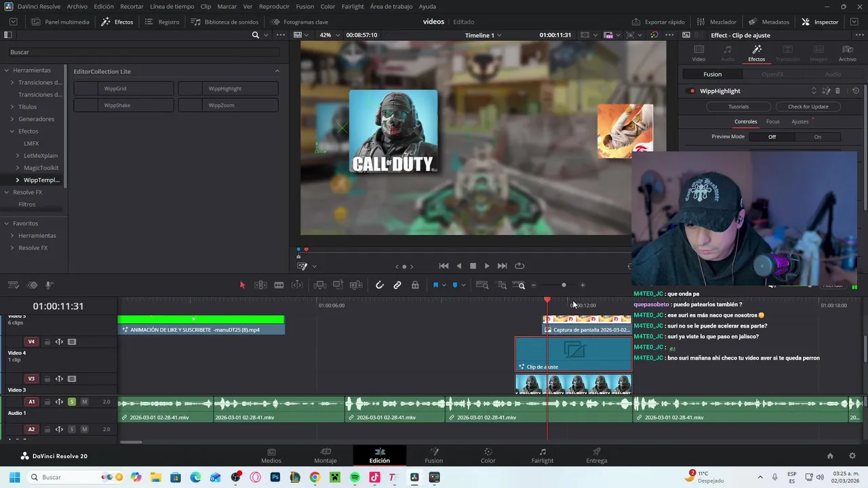This screenshot has height=488, width=868.
Task: Disable the WippHighlight effect toggle
Action: [692, 91]
